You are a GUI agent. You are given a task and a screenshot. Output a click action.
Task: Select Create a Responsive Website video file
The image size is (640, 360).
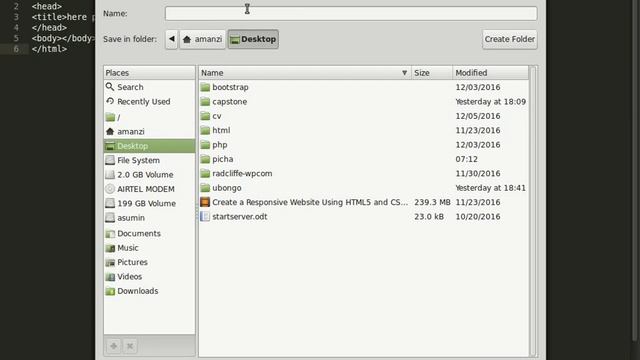click(364, 202)
